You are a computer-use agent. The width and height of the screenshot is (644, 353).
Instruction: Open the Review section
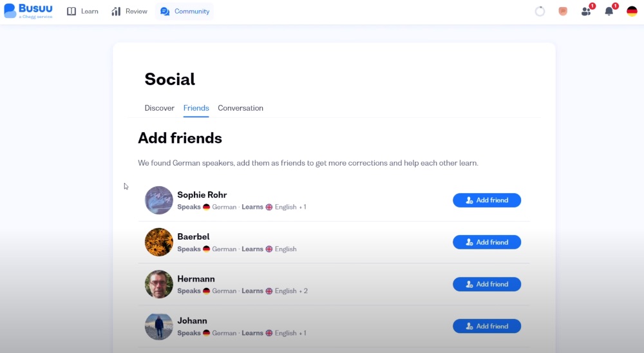(x=129, y=11)
